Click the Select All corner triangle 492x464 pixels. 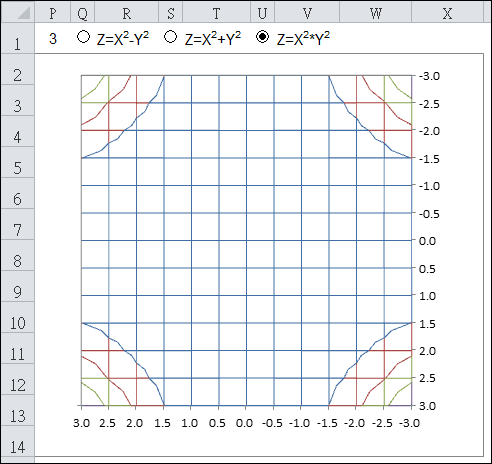[x=17, y=12]
